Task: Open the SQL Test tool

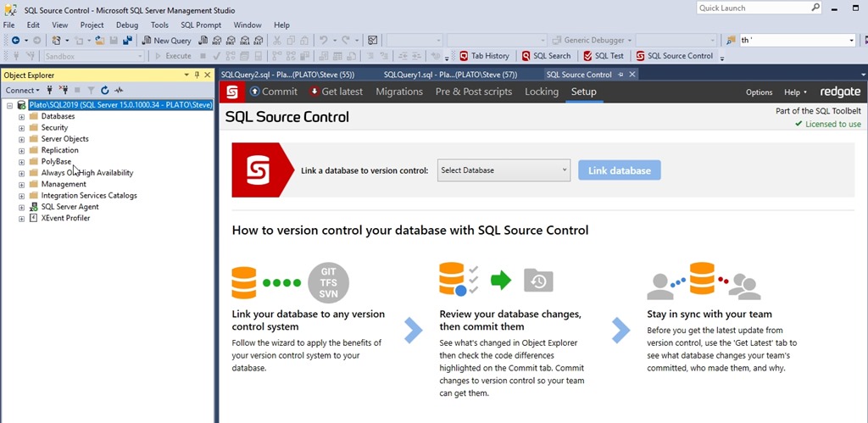Action: coord(604,56)
